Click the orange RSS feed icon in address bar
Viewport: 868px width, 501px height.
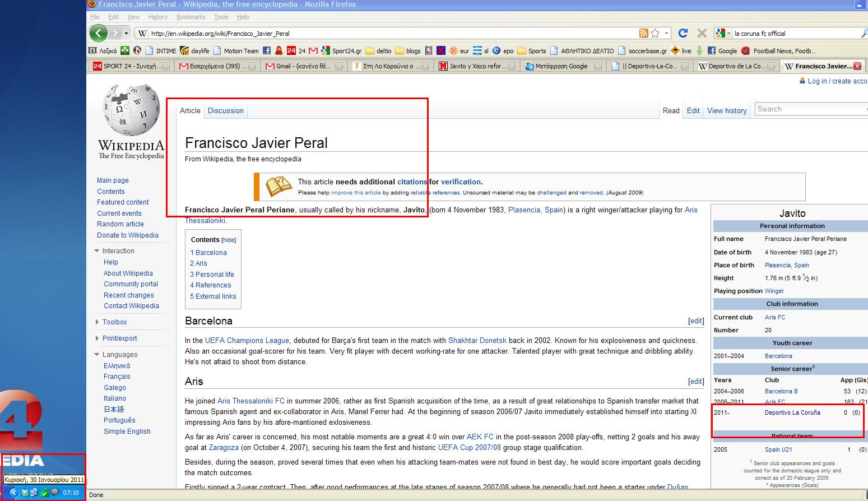[644, 33]
